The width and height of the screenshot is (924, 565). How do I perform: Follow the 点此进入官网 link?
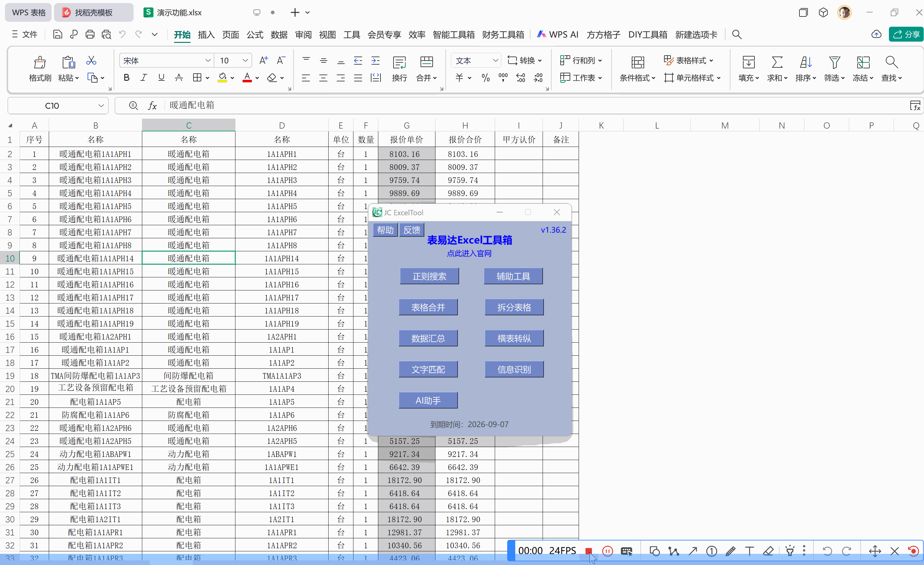[x=469, y=253]
